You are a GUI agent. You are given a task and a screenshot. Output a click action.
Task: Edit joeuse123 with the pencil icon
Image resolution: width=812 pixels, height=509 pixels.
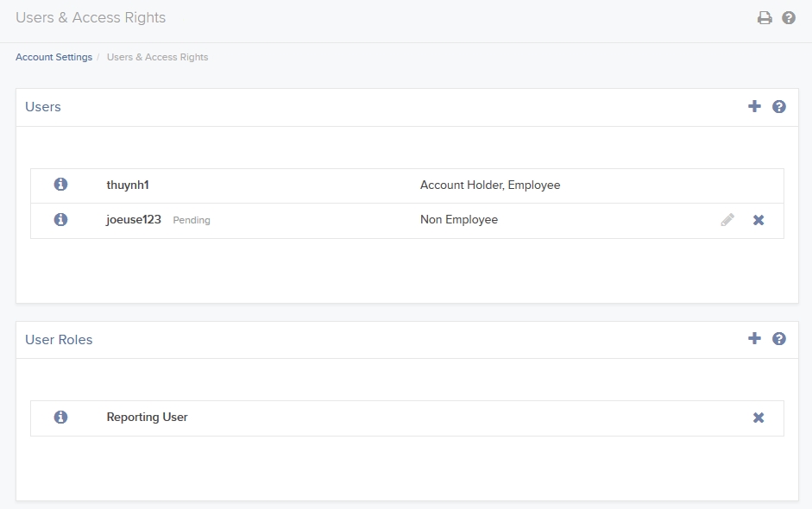[727, 219]
